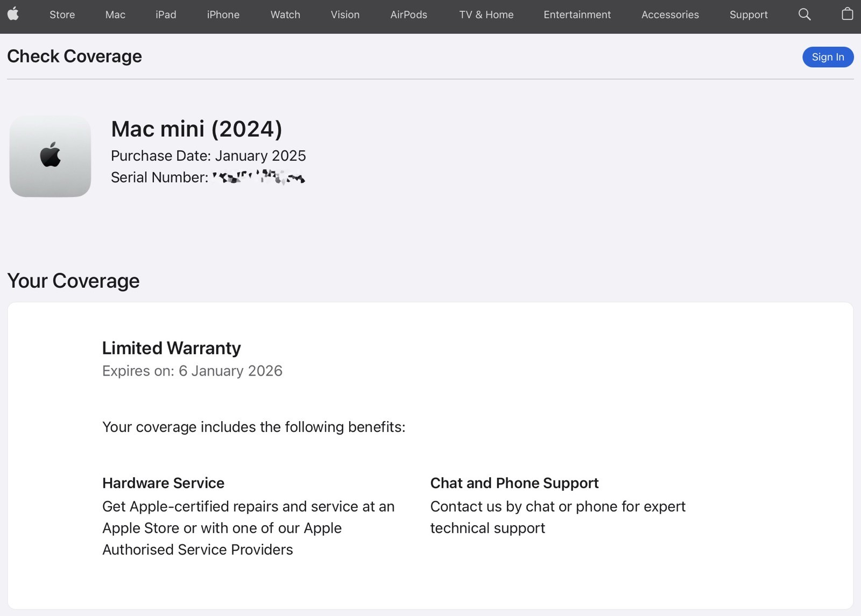Viewport: 861px width, 616px height.
Task: Open the Vision menu item
Action: click(345, 15)
